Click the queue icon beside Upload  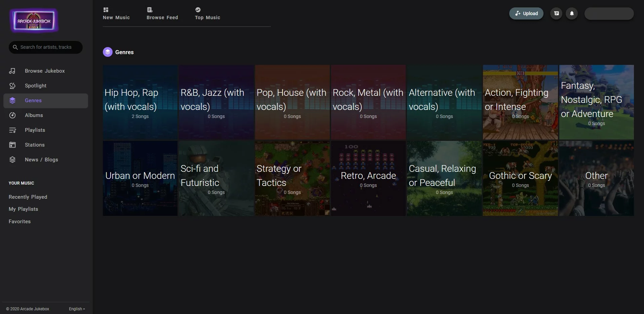pos(556,13)
